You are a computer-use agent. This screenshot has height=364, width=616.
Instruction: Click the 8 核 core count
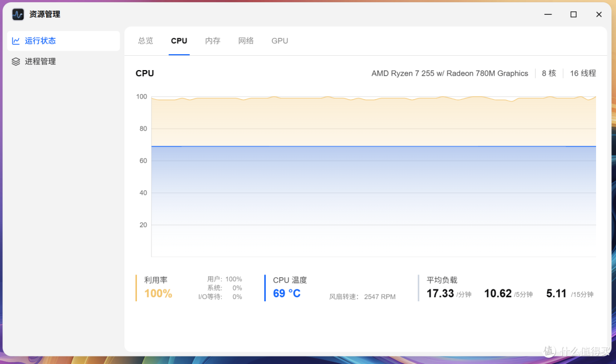click(549, 73)
